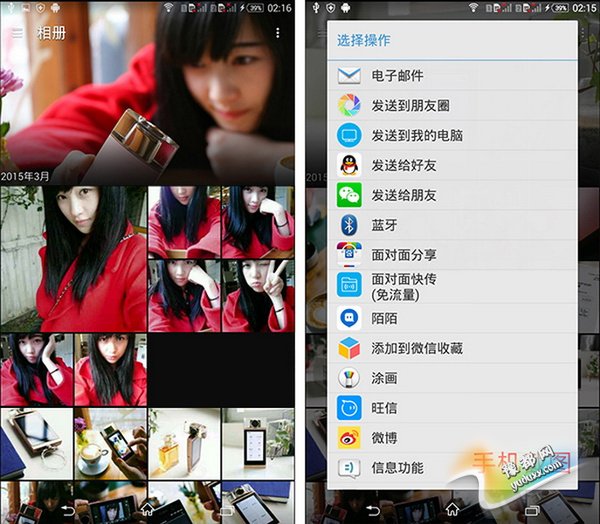Open the three-dot overflow menu in album header
Image resolution: width=600 pixels, height=524 pixels.
[278, 33]
